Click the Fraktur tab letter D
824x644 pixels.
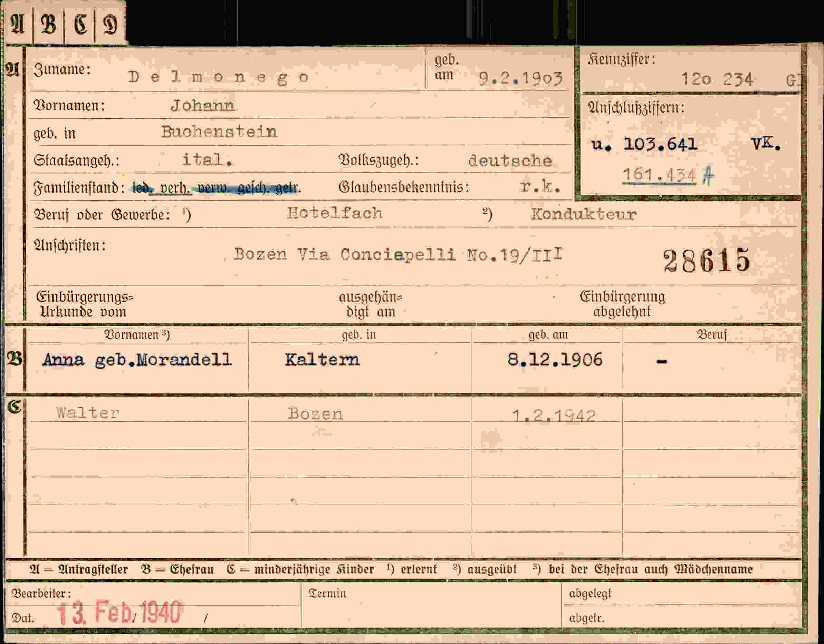pos(110,25)
